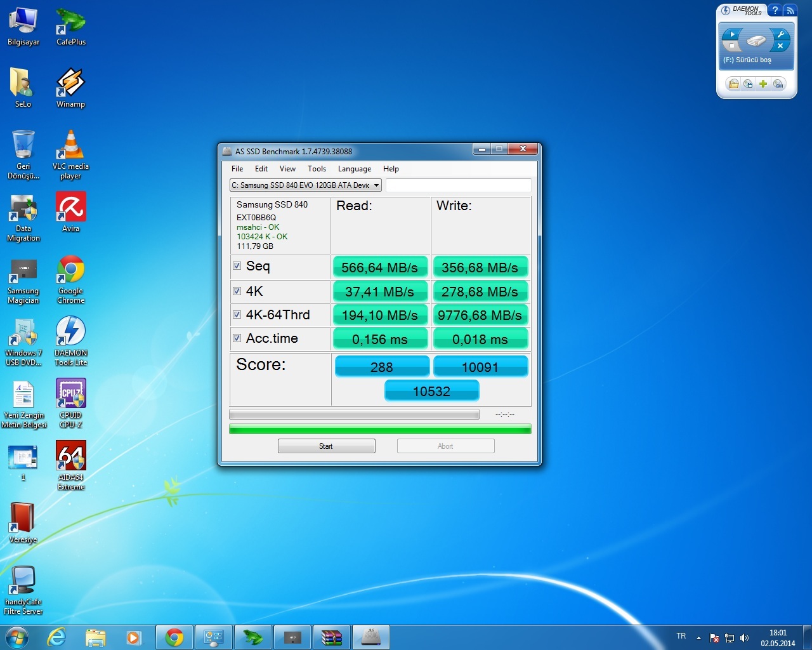The height and width of the screenshot is (650, 812).
Task: Launch CafePlus from the desktop
Action: tap(70, 27)
